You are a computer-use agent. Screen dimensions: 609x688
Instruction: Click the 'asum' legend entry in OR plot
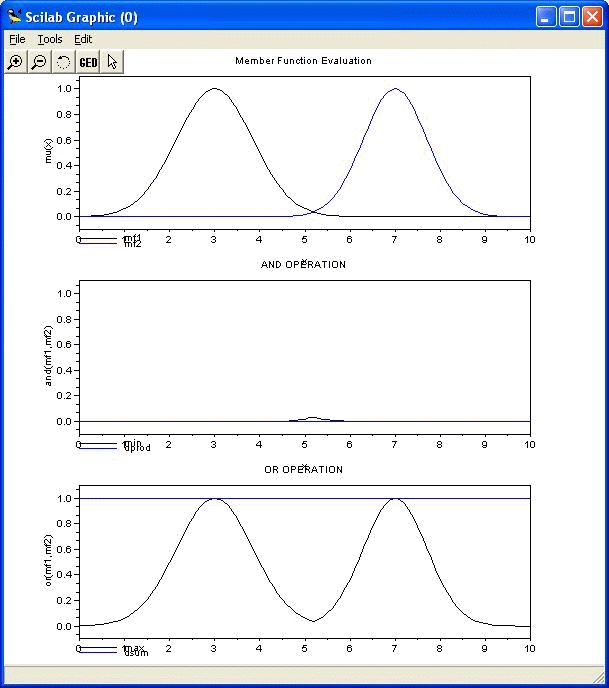136,654
